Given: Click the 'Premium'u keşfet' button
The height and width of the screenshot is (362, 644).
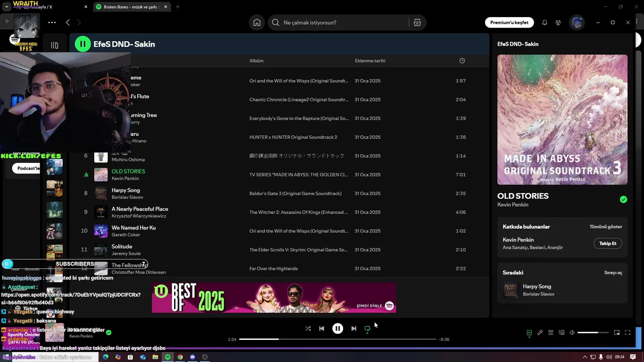Looking at the screenshot, I should (509, 23).
